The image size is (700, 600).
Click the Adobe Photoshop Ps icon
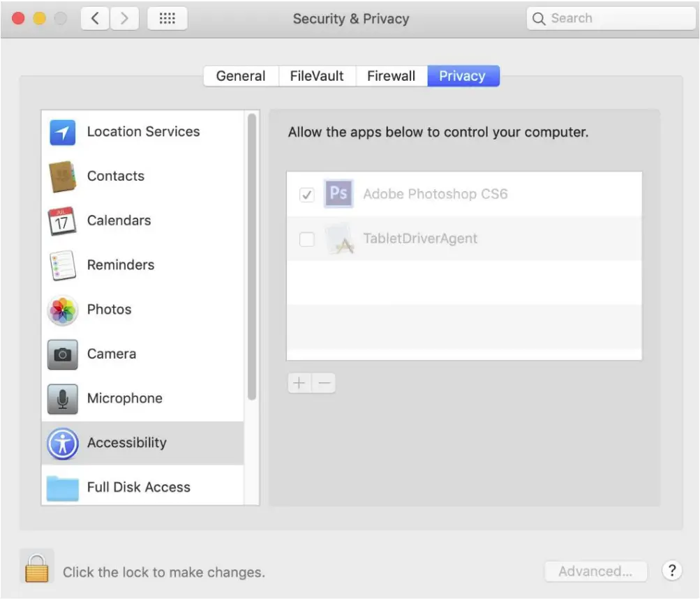(x=338, y=193)
